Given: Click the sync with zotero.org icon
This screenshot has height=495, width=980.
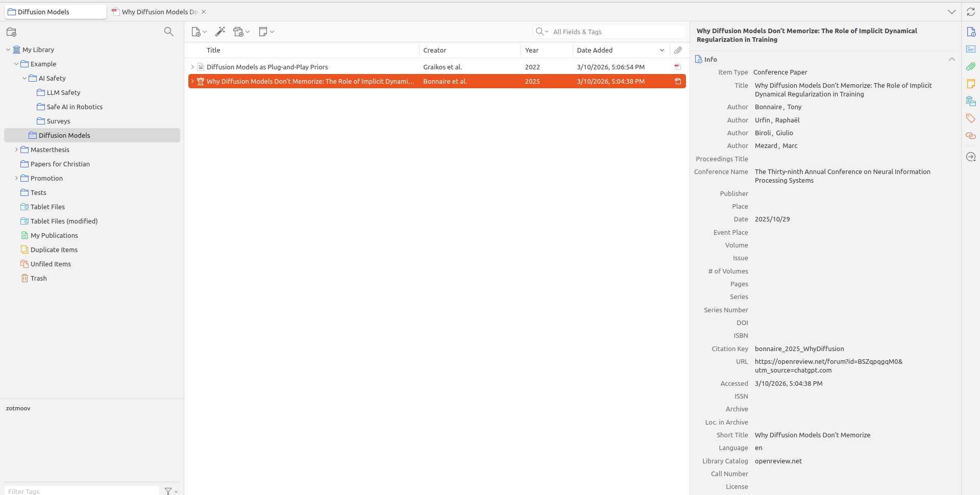Looking at the screenshot, I should (x=970, y=12).
